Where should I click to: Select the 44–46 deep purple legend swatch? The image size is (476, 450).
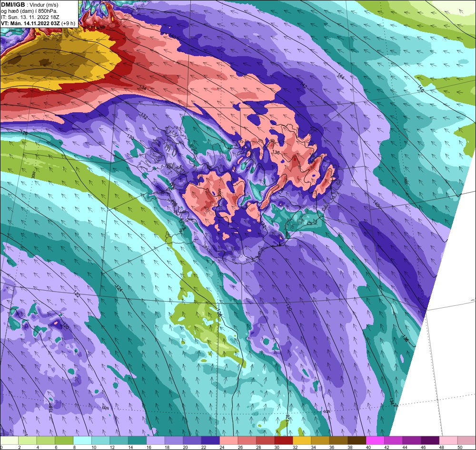[412, 440]
